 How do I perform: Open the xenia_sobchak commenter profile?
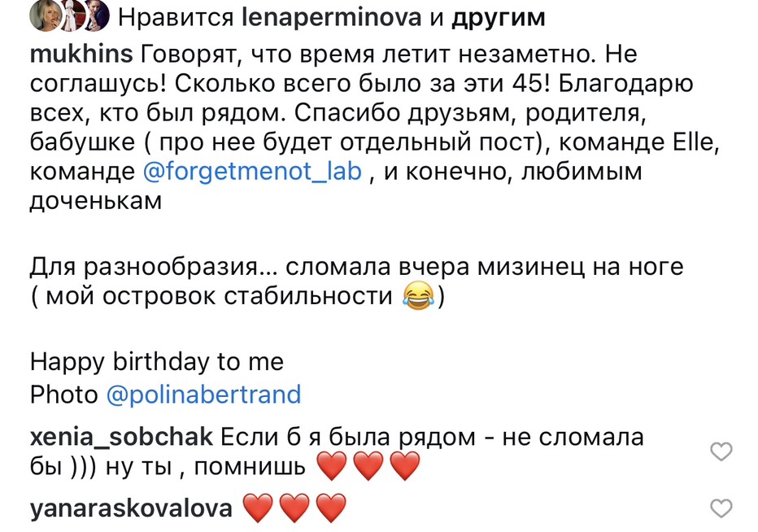[121, 437]
